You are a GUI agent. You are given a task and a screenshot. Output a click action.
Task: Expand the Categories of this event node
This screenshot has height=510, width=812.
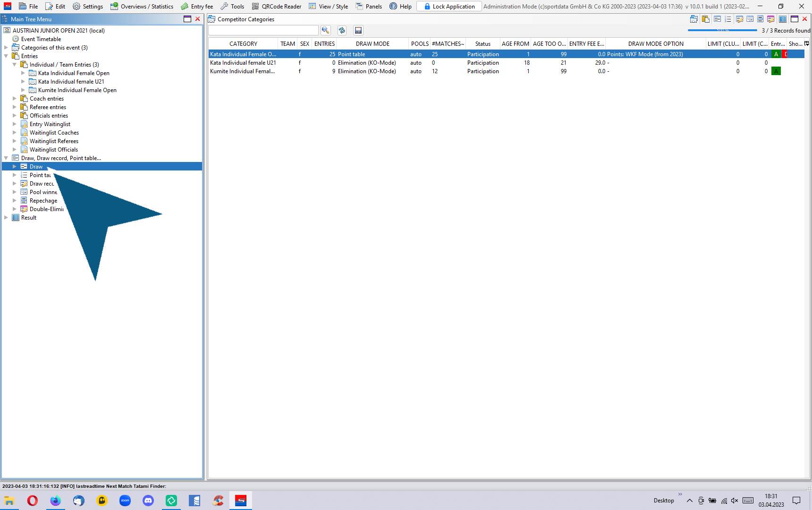[x=6, y=47]
